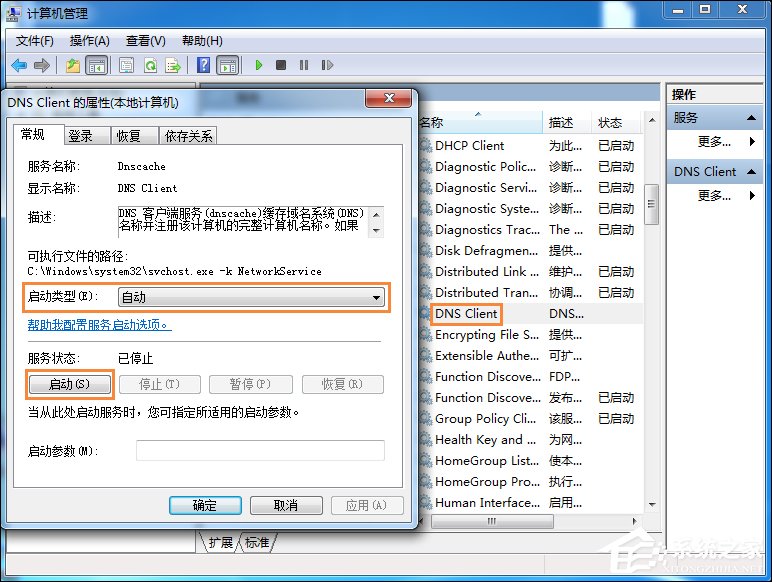Click the 启动(S) button to start service

click(x=69, y=384)
